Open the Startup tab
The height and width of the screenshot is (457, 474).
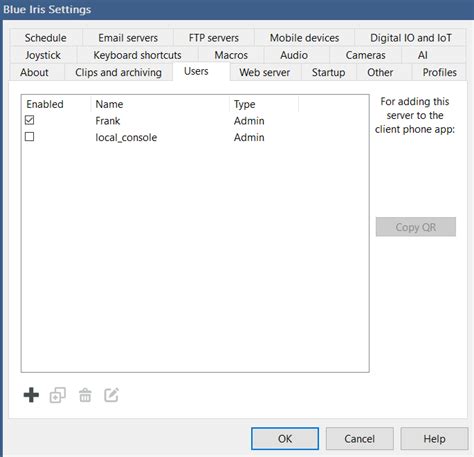pos(328,72)
